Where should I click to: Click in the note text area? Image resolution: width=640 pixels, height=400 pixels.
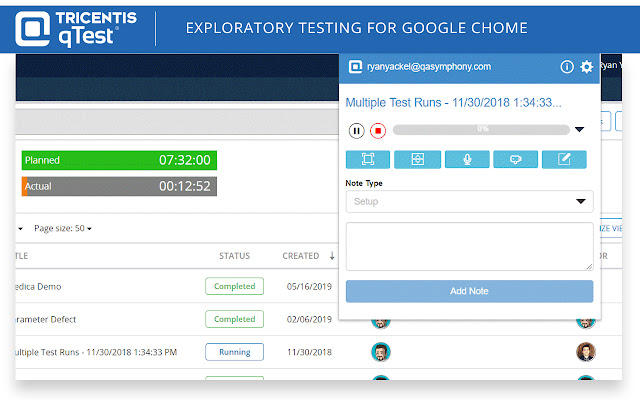[x=469, y=247]
